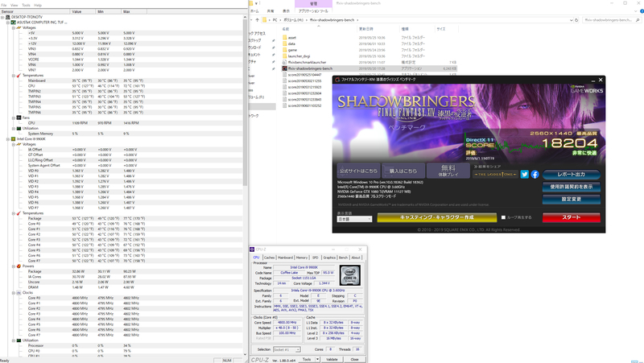The image size is (644, 363).
Task: Click the 購入はこちら button
Action: 403,171
